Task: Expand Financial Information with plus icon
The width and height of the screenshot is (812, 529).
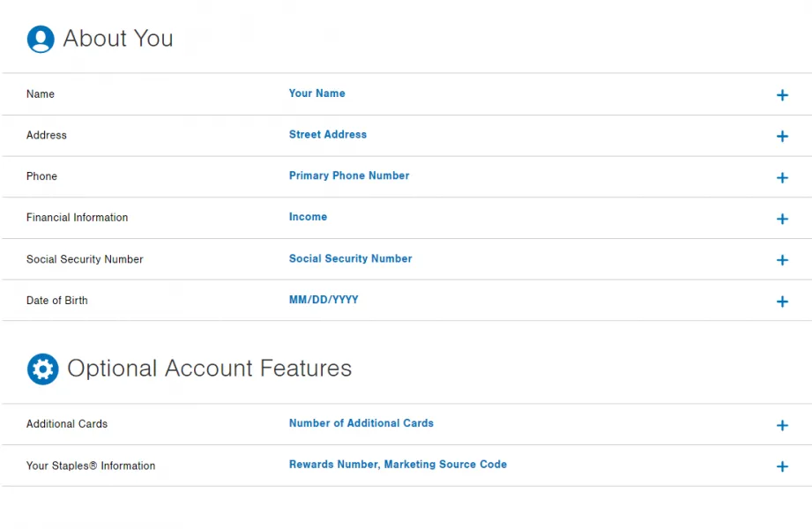Action: click(x=782, y=219)
